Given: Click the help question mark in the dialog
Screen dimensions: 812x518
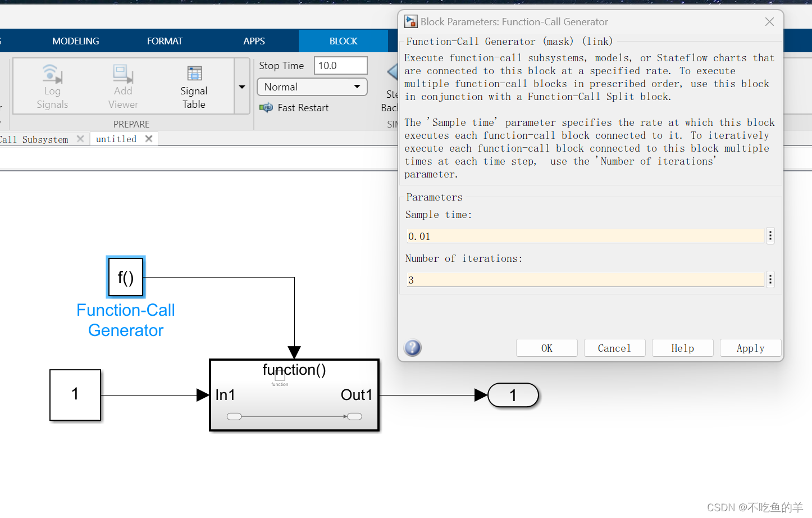Looking at the screenshot, I should coord(413,348).
